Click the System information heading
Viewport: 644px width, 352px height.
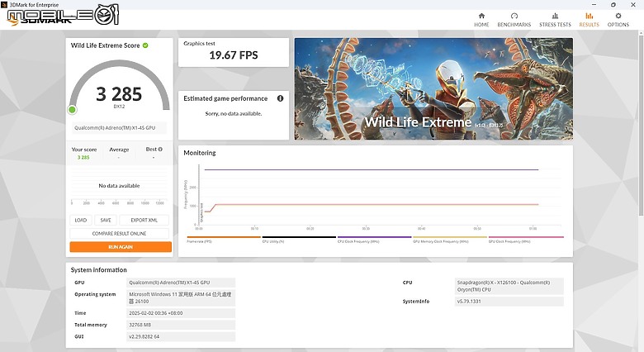[98, 269]
